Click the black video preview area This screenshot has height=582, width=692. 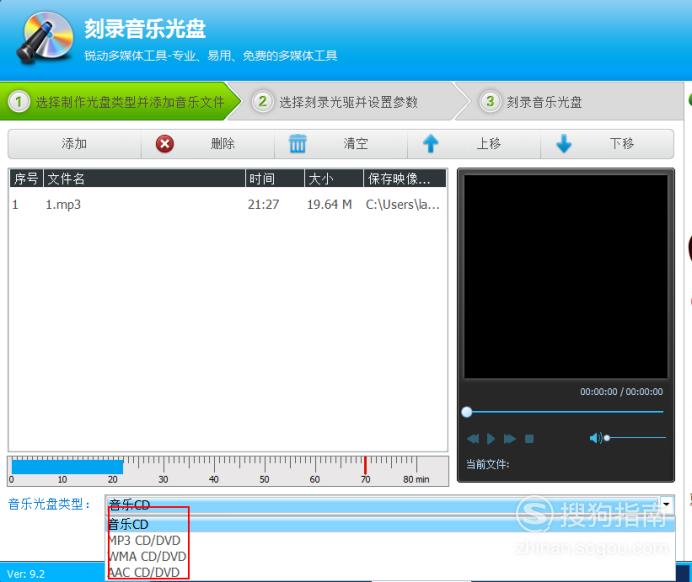click(x=566, y=276)
